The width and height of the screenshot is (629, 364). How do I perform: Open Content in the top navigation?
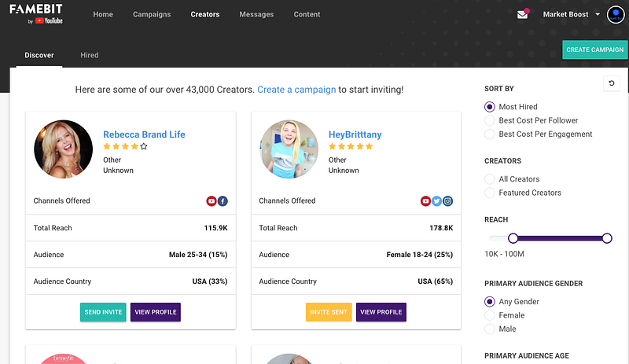click(307, 14)
